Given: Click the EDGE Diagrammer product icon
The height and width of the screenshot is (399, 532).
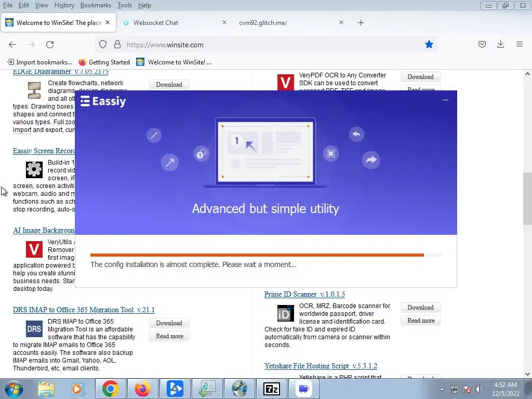Looking at the screenshot, I should (34, 90).
